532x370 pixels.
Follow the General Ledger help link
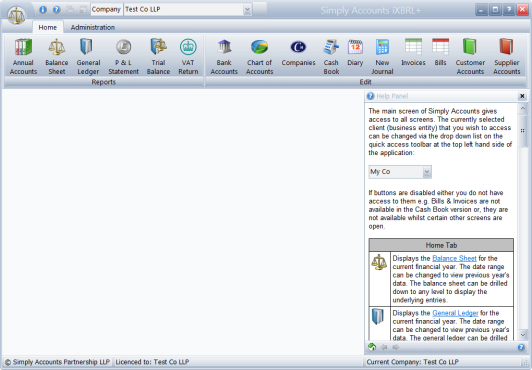click(x=455, y=313)
